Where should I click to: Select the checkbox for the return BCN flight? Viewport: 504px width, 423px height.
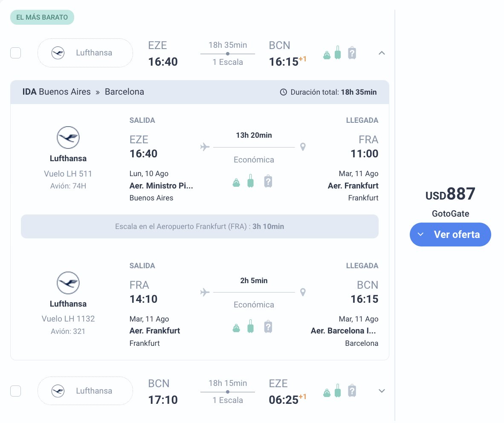(15, 391)
